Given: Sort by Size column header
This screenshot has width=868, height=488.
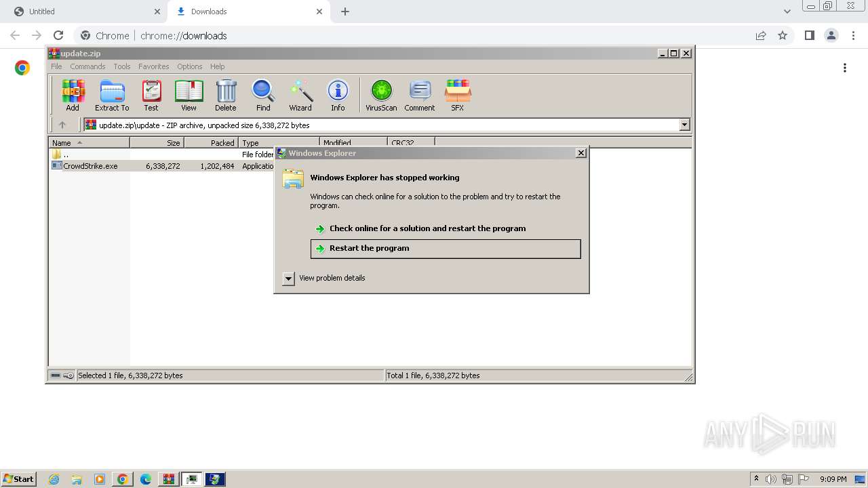Looking at the screenshot, I should (x=157, y=143).
